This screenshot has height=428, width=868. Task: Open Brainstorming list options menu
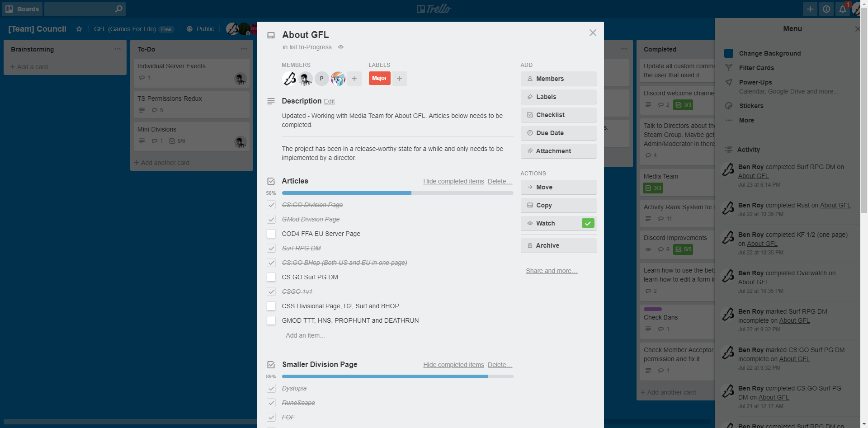117,49
